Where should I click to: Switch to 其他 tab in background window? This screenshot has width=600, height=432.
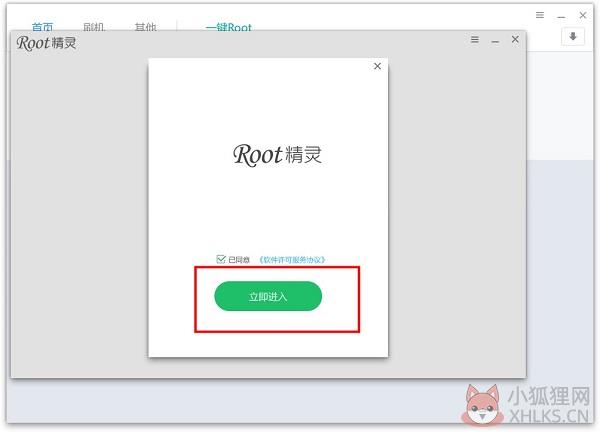145,27
